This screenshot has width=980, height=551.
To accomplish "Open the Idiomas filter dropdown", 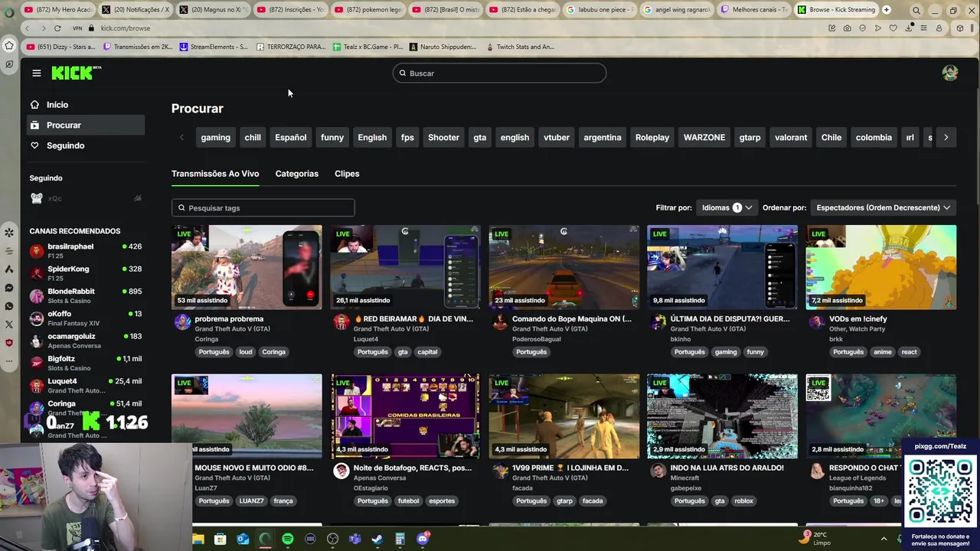I will 727,207.
